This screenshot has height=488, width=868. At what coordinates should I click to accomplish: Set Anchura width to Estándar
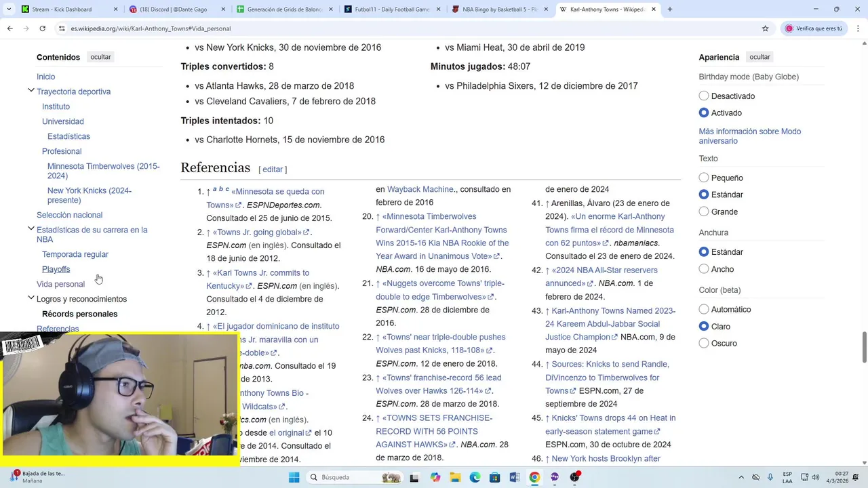click(704, 251)
